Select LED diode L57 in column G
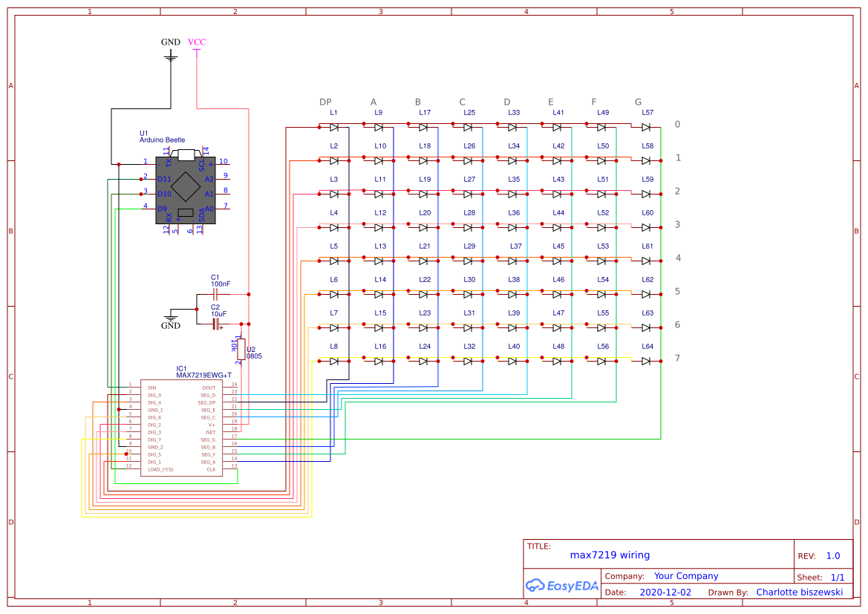The image size is (868, 614). pyautogui.click(x=646, y=128)
